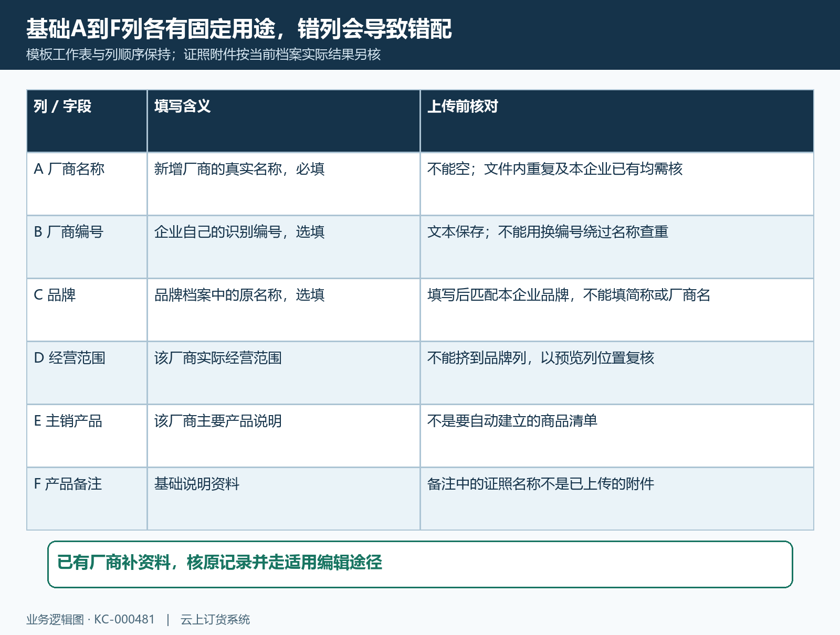Select the 'B 厂商编号' cell

pos(87,247)
